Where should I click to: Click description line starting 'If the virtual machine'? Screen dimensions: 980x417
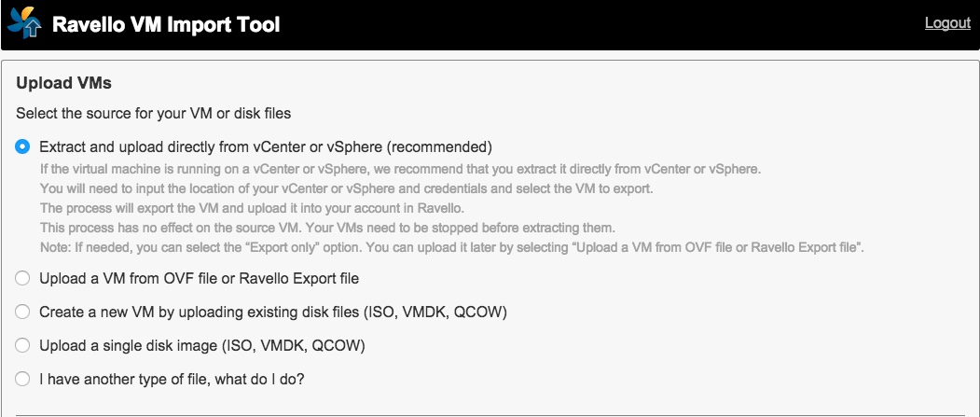(x=401, y=170)
